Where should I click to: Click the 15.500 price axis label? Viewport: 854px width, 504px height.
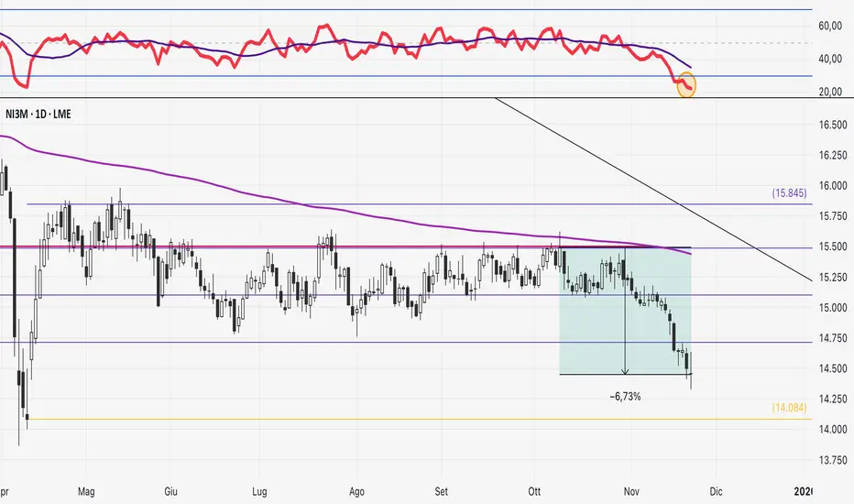(833, 247)
